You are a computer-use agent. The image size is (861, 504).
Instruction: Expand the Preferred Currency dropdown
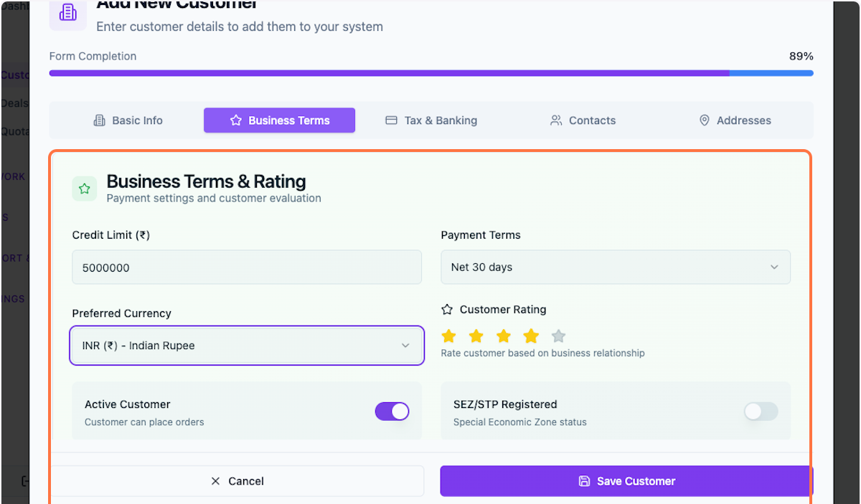click(247, 346)
